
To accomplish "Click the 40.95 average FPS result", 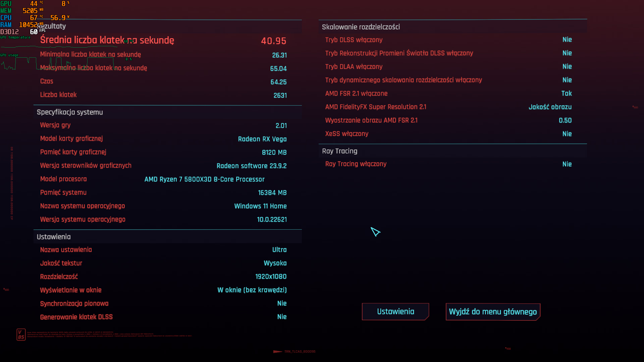I will (x=273, y=41).
